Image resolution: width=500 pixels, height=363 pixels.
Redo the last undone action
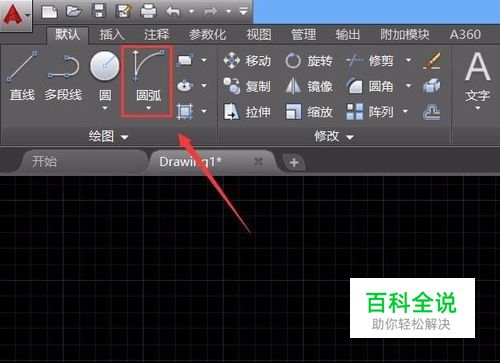coord(211,12)
